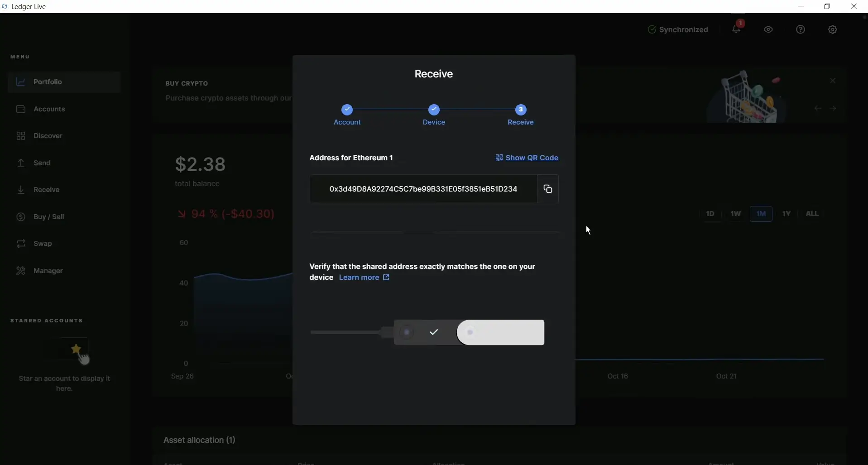
Task: Open the Manager tools icon
Action: (21, 271)
